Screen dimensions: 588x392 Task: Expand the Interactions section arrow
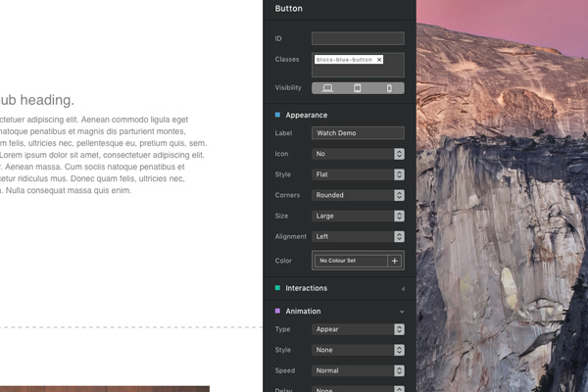click(x=403, y=289)
